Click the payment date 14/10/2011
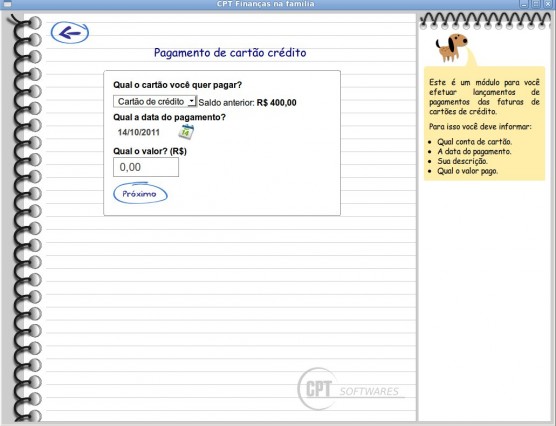 coord(139,132)
